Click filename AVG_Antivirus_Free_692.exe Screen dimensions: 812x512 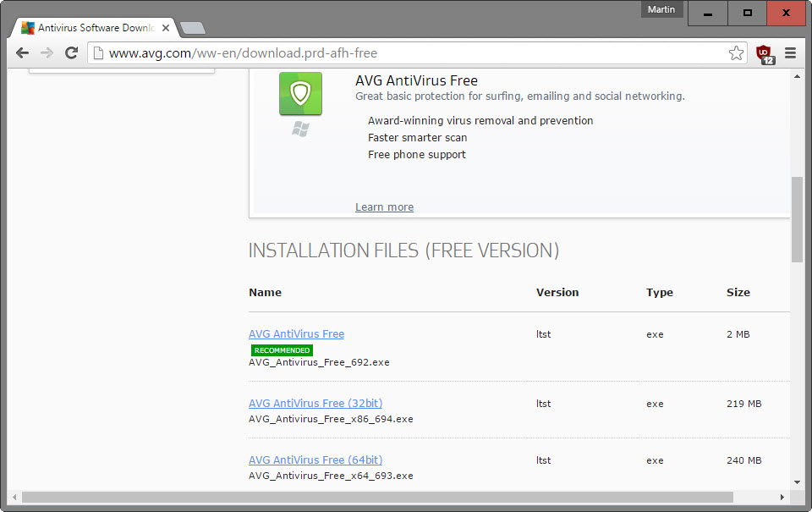pyautogui.click(x=319, y=363)
